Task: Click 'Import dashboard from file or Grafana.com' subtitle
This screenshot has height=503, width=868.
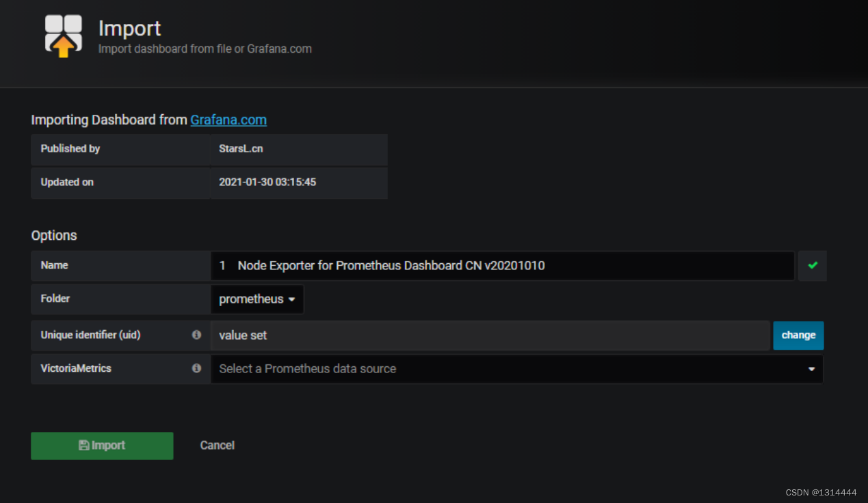Action: [205, 49]
